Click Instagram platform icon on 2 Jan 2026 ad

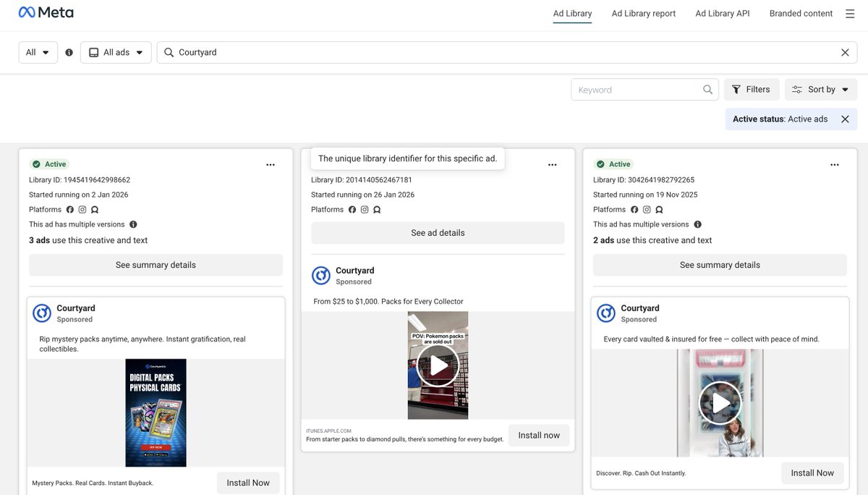point(82,210)
